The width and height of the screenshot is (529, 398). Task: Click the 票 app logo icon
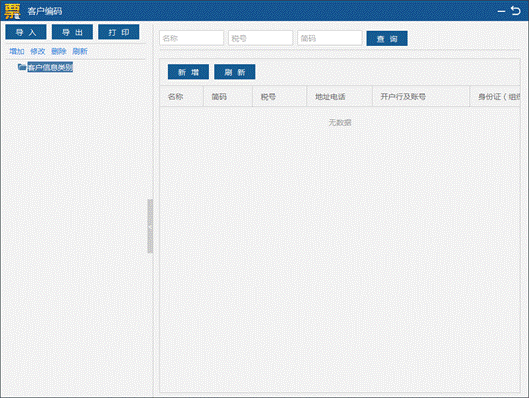(x=12, y=11)
